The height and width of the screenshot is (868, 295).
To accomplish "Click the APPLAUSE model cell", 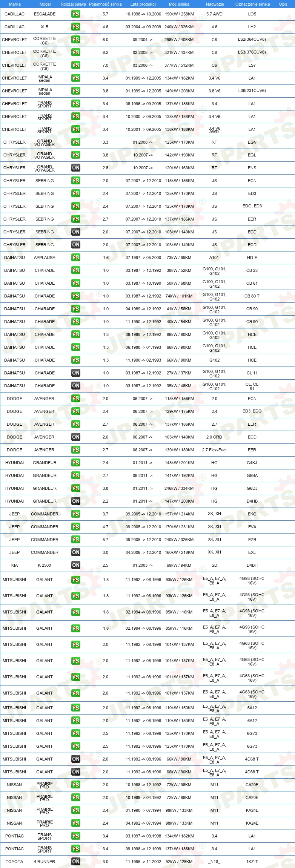I will pyautogui.click(x=45, y=258).
